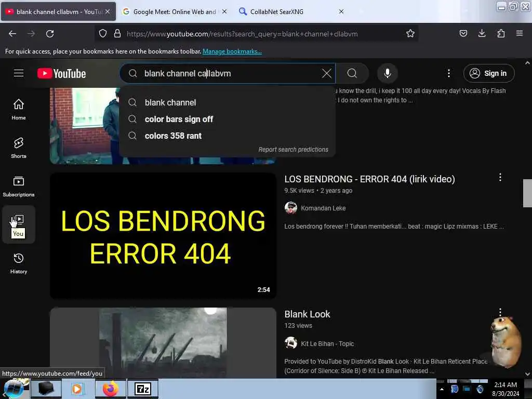Open the Windows Start orb
The width and height of the screenshot is (532, 399).
coord(14,389)
